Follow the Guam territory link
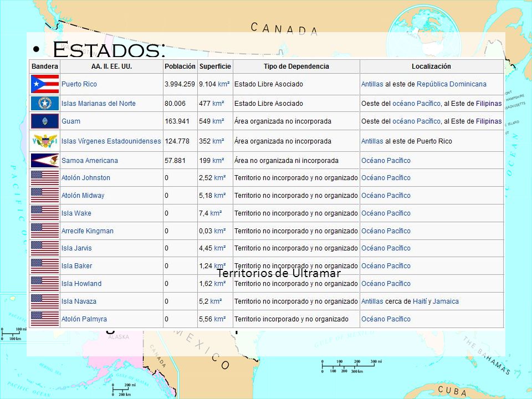The height and width of the screenshot is (399, 532). [x=71, y=121]
